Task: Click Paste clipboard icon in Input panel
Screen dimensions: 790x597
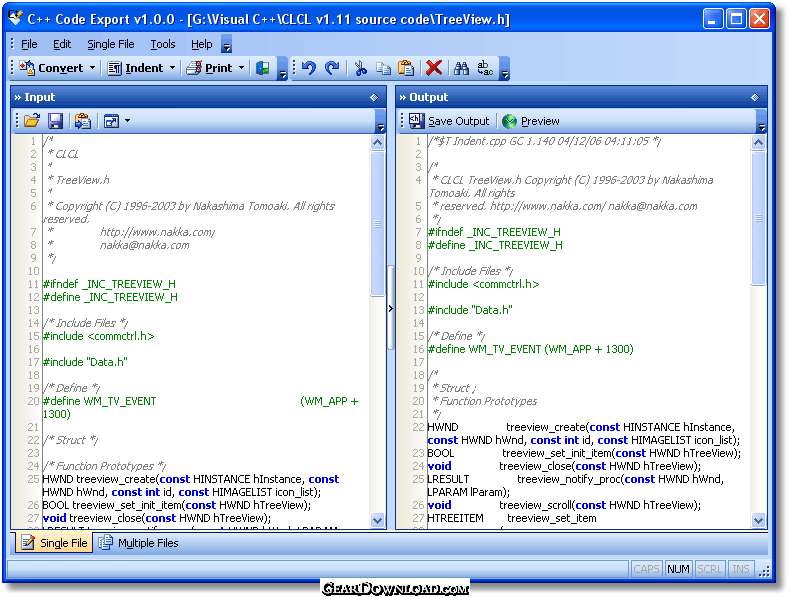Action: [x=83, y=121]
